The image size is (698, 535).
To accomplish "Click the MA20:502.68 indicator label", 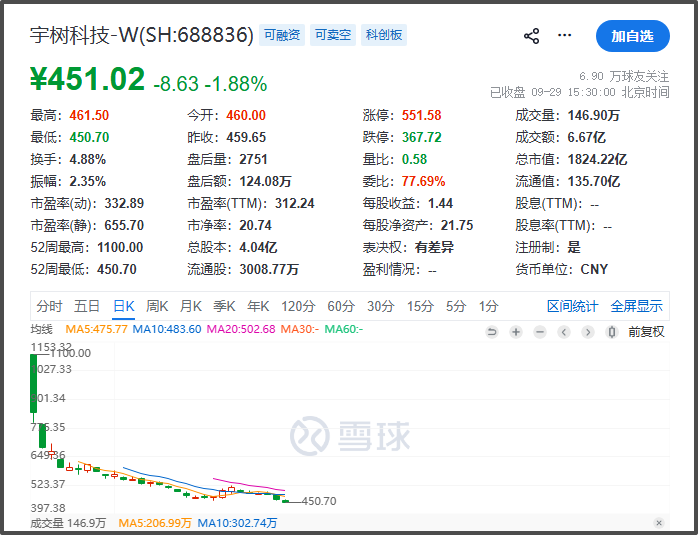I will [241, 329].
